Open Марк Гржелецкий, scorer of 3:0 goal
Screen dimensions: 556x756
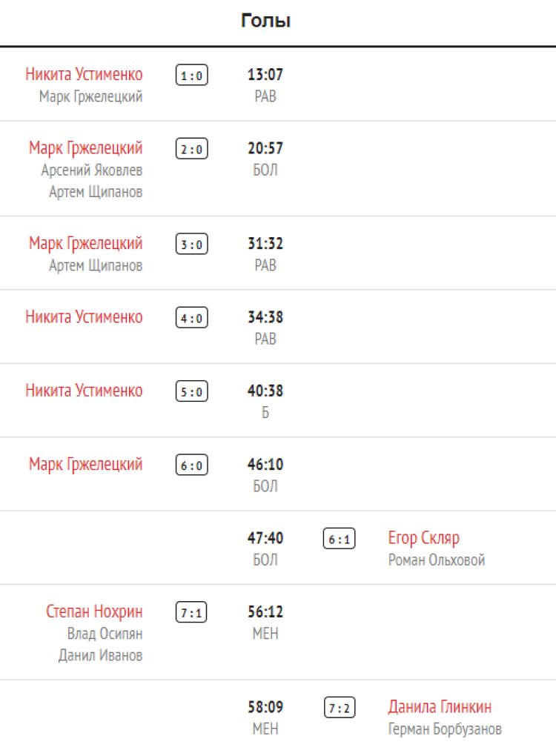coord(86,243)
